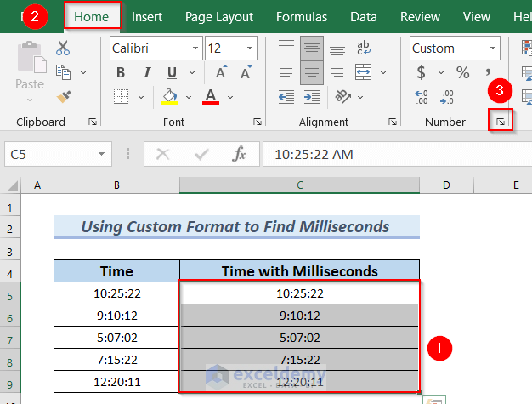Switch to the Insert tab
532x404 pixels.
(147, 16)
